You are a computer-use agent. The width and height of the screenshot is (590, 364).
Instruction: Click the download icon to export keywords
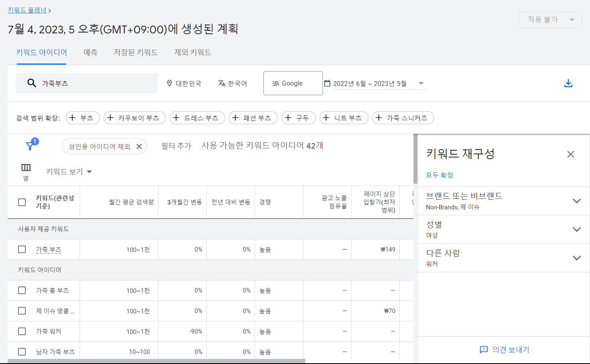click(568, 83)
